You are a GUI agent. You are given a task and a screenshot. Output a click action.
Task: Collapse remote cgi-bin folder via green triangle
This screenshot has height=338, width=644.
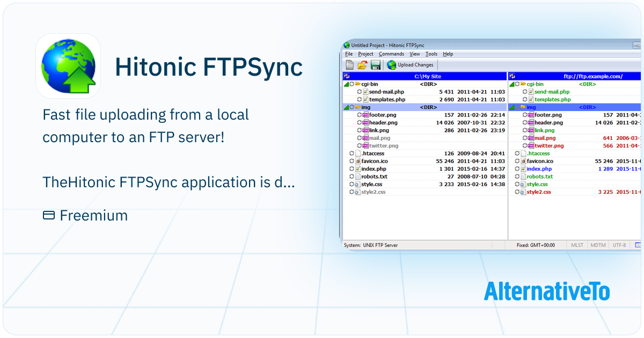click(511, 84)
